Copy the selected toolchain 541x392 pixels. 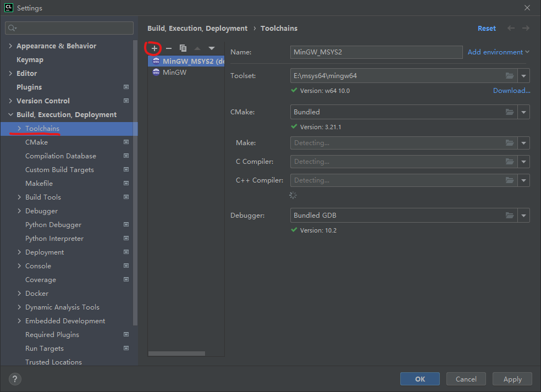(183, 48)
